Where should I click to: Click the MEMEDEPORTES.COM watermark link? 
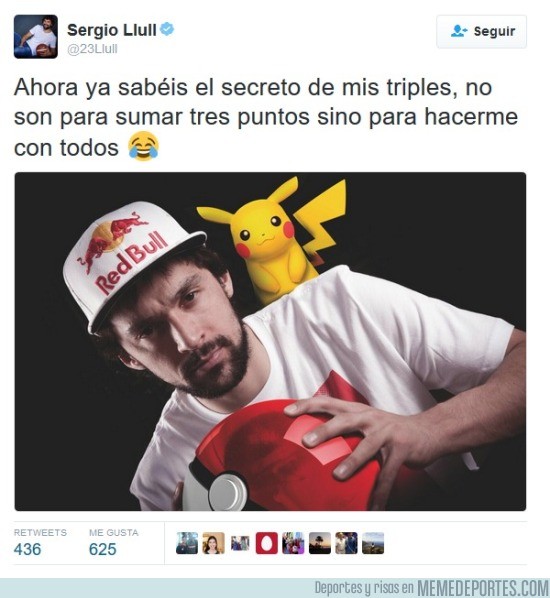coord(483,588)
